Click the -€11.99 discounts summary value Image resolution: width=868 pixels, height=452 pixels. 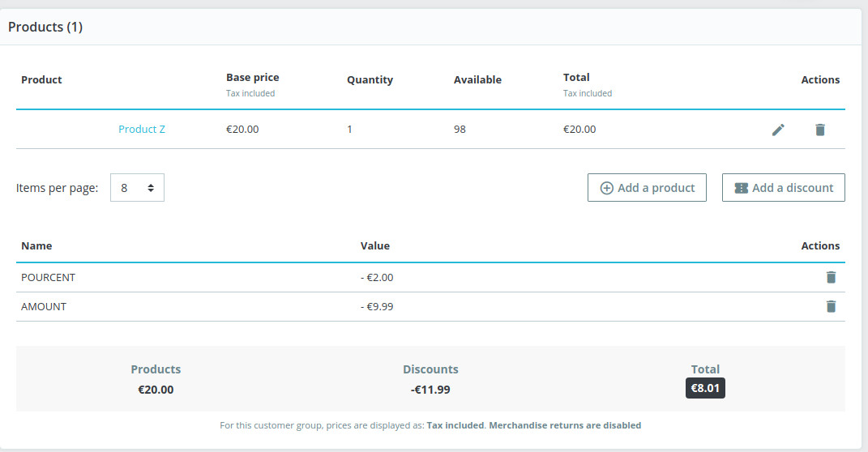point(430,390)
